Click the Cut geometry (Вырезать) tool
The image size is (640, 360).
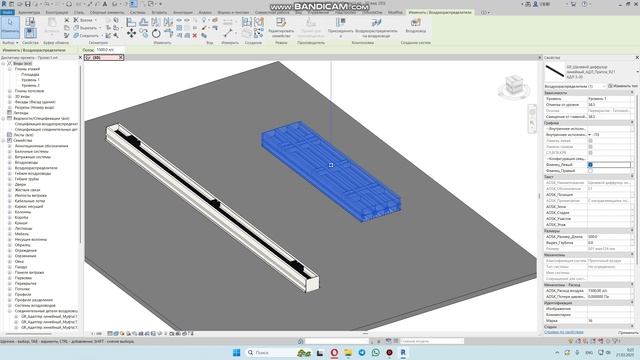pos(86,28)
